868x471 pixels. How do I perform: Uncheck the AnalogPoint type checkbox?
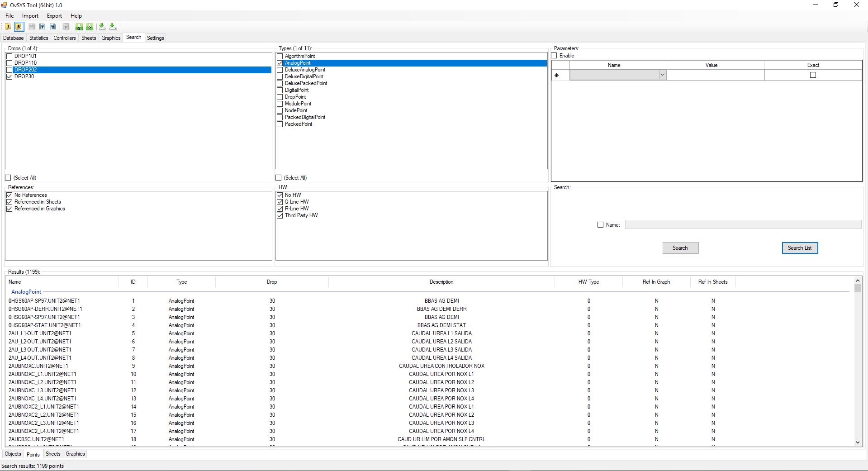280,63
